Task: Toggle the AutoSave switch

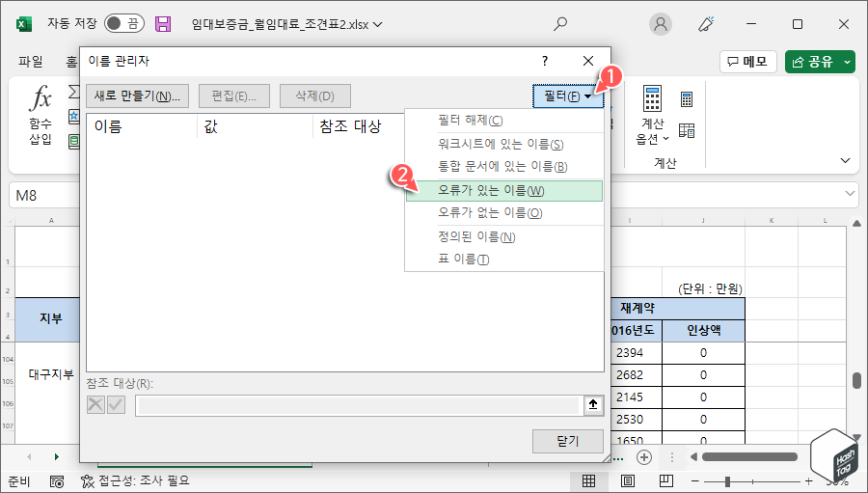Action: coord(124,23)
